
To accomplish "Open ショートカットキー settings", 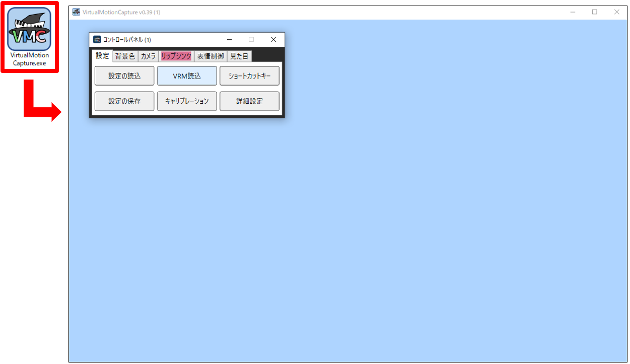I will click(249, 76).
